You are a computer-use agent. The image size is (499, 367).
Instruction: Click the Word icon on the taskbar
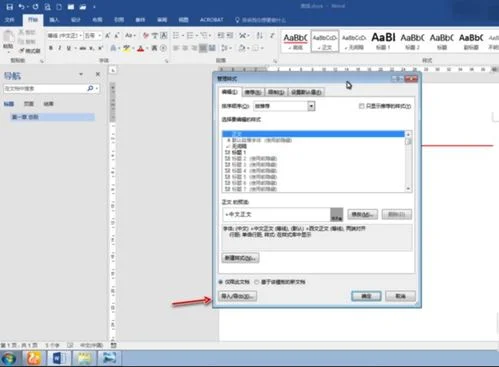tap(59, 358)
